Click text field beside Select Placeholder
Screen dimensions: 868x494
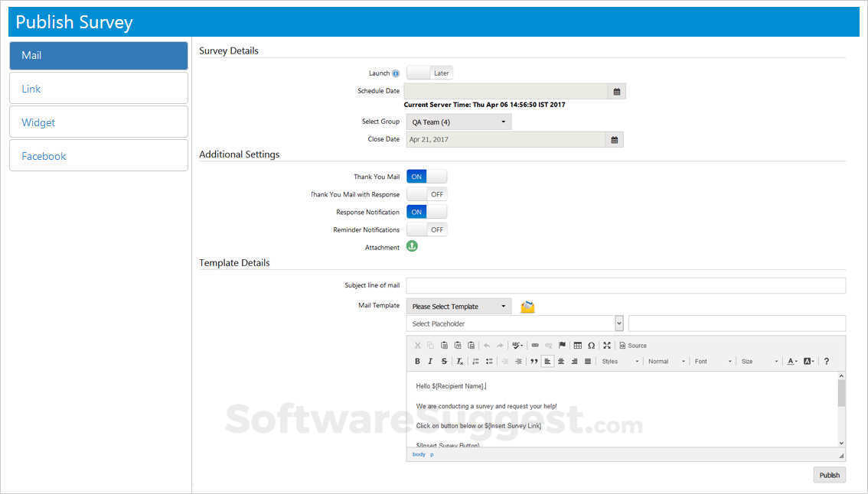coord(737,323)
